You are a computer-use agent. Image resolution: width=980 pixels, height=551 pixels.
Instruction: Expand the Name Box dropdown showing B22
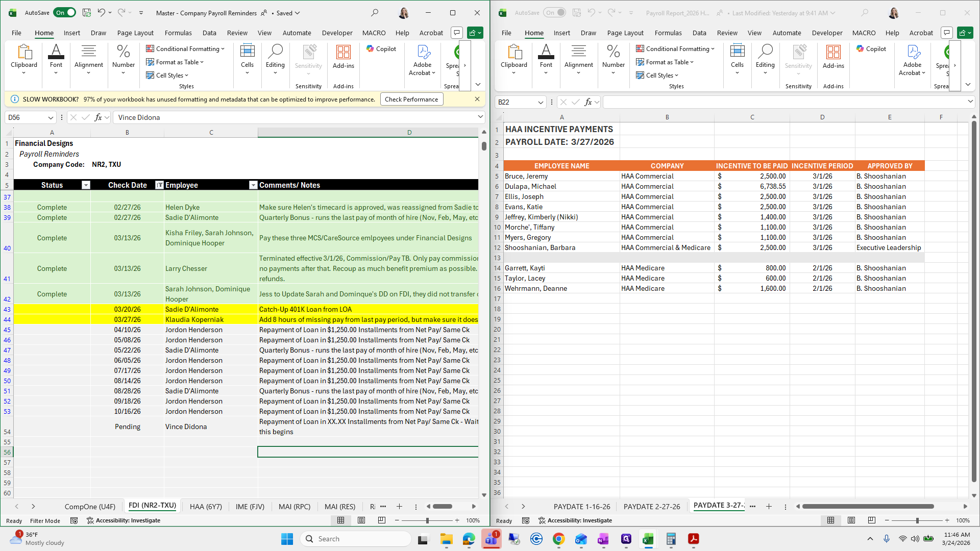coord(541,102)
